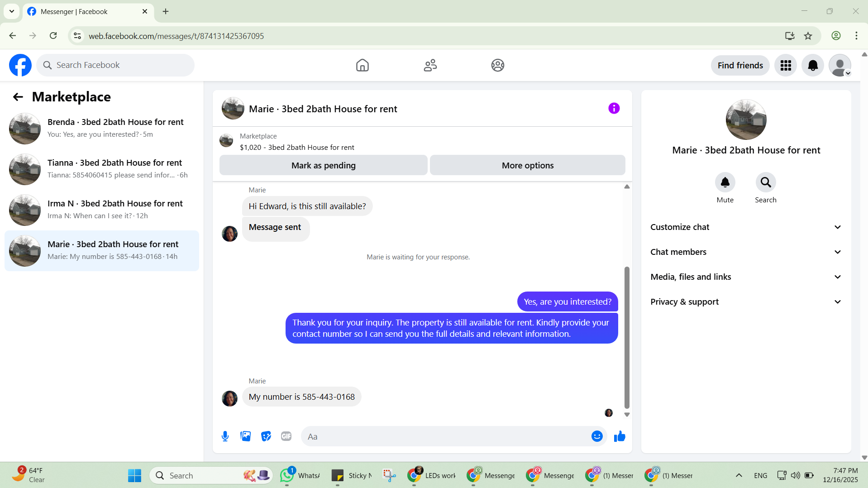Click Marie's phone number 585-443-0168
Viewport: 868px width, 488px height.
[x=329, y=397]
